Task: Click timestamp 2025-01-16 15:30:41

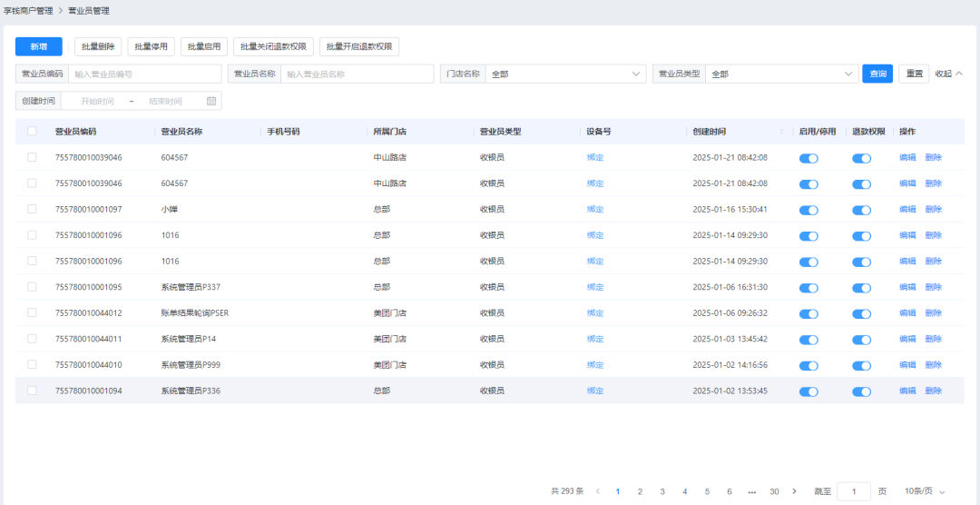Action: coord(730,209)
